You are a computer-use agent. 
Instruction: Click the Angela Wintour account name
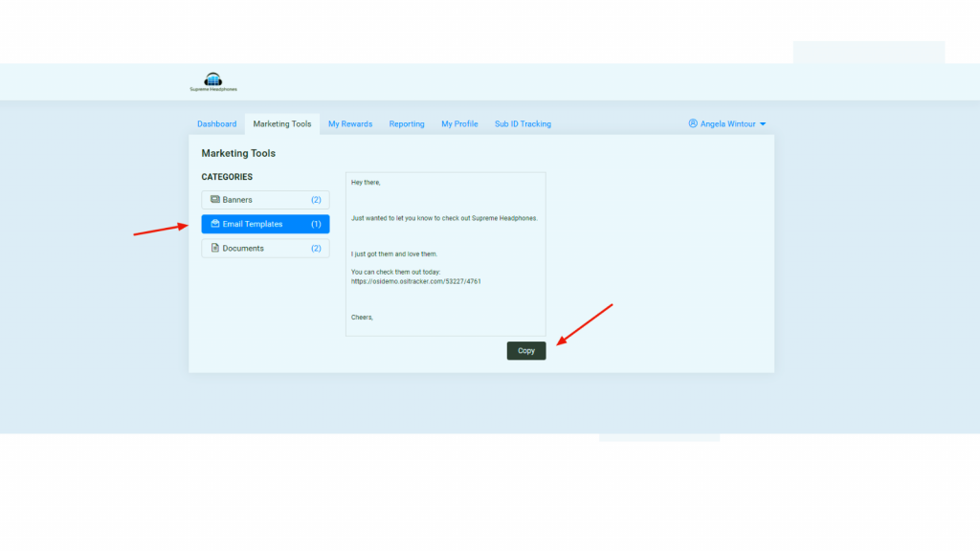click(x=727, y=123)
